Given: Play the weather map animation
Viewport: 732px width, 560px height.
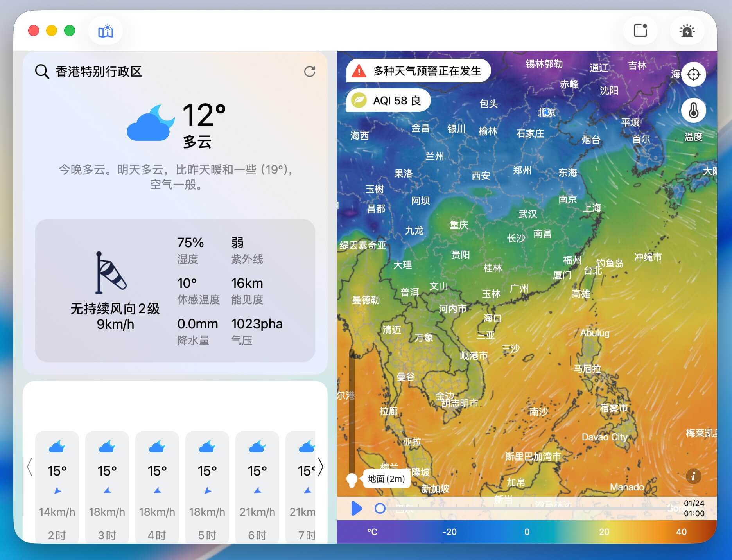Looking at the screenshot, I should [x=356, y=508].
